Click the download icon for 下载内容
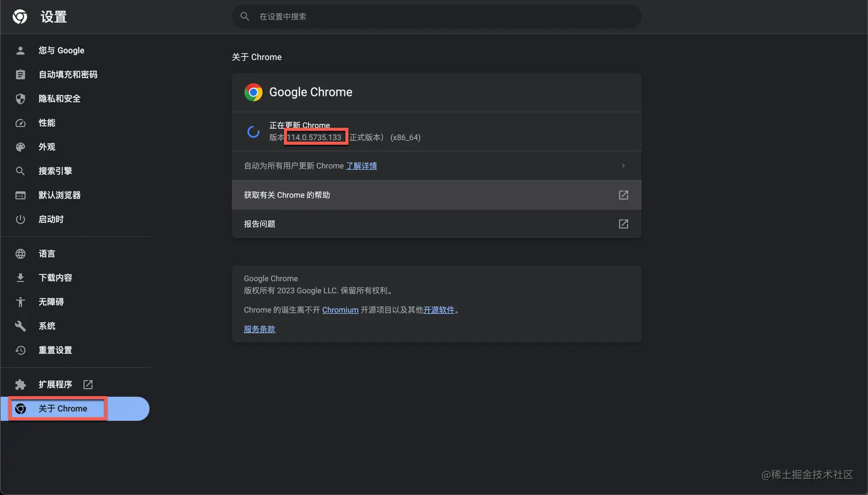The width and height of the screenshot is (868, 495). point(21,278)
